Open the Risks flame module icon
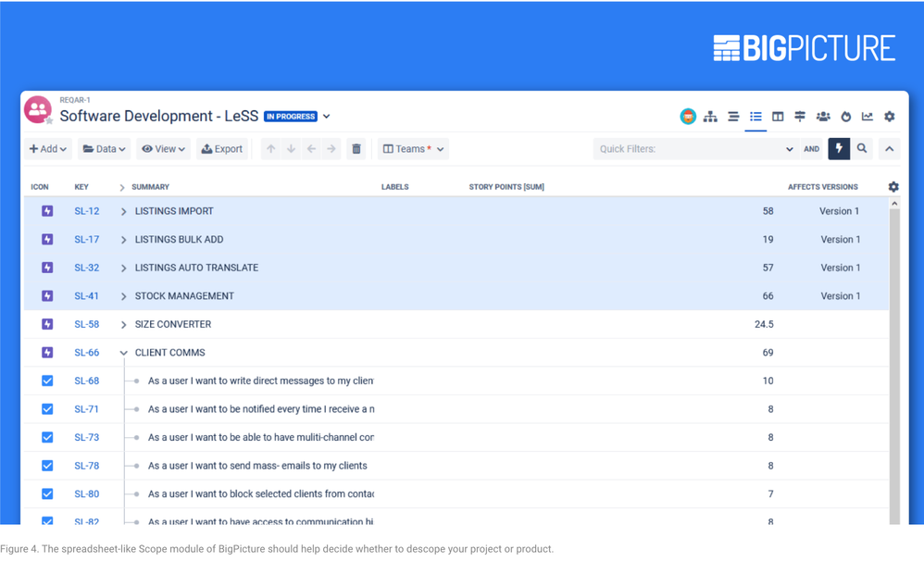Image resolution: width=924 pixels, height=562 pixels. coord(845,117)
